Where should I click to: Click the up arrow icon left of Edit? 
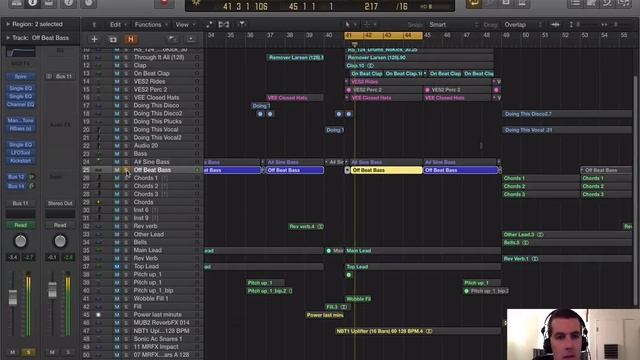pyautogui.click(x=94, y=24)
